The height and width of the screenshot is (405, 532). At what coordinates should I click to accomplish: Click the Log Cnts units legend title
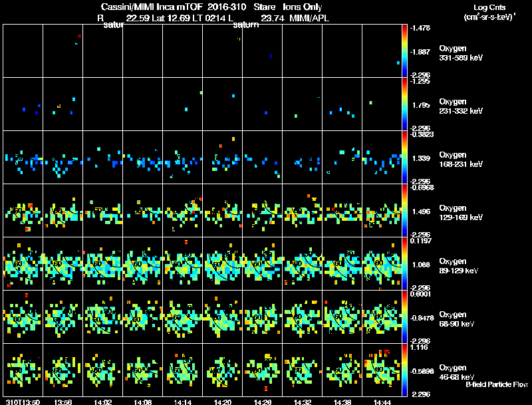click(x=489, y=12)
